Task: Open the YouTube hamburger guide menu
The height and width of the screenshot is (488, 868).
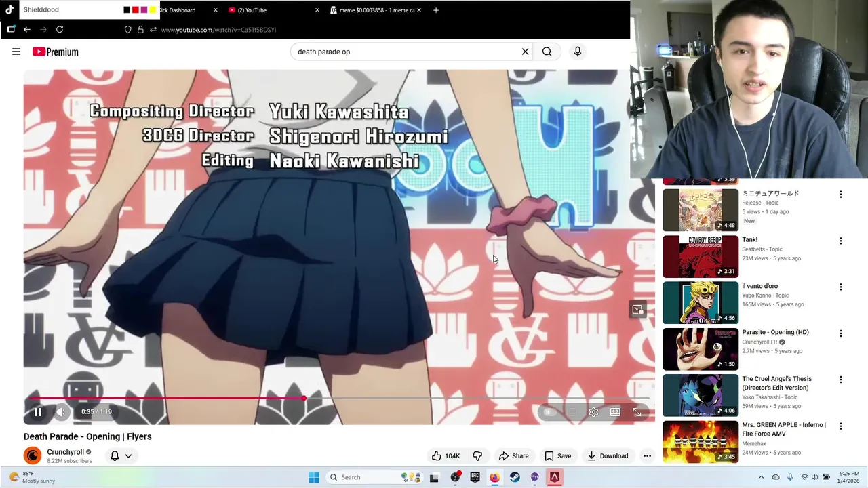Action: click(x=16, y=52)
